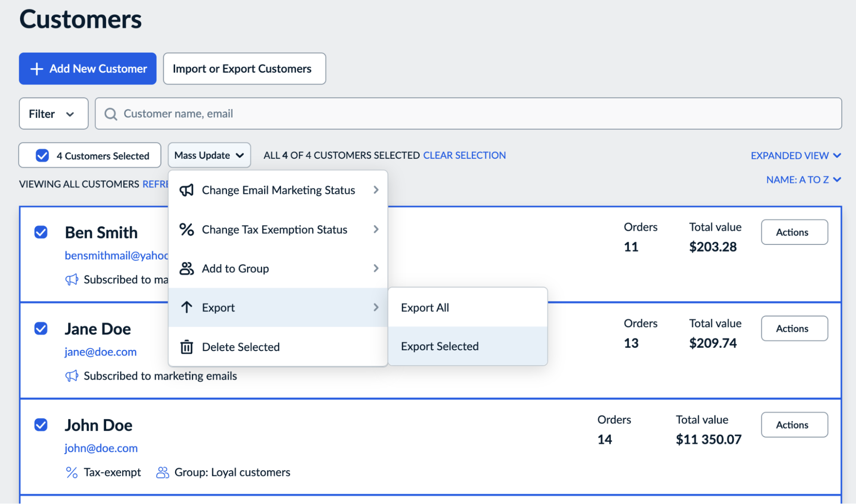Click the Tax-exempt percent icon on John Doe
Viewport: 856px width, 504px height.
[72, 472]
